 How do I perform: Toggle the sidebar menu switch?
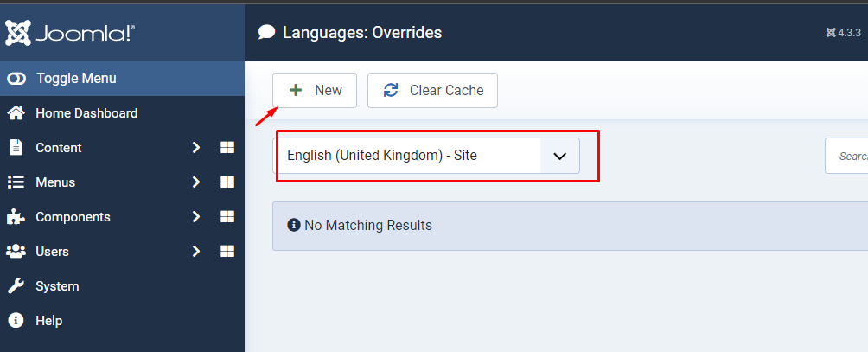tap(16, 79)
